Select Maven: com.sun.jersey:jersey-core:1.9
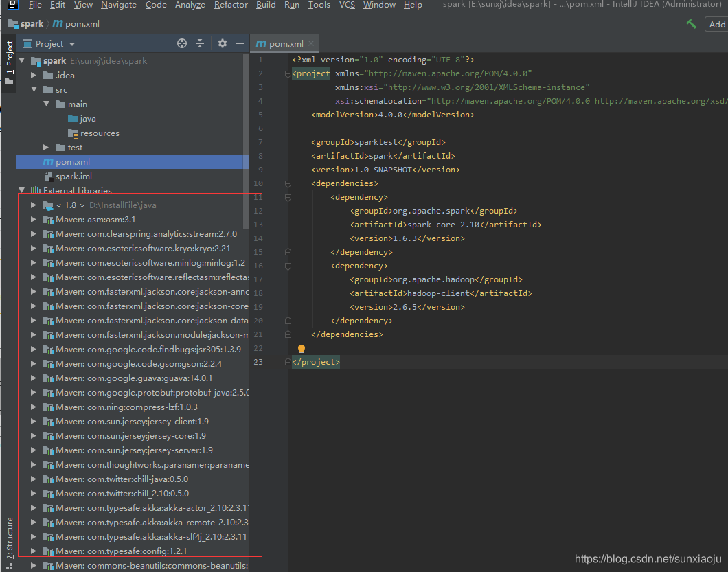The height and width of the screenshot is (572, 728). tap(133, 435)
